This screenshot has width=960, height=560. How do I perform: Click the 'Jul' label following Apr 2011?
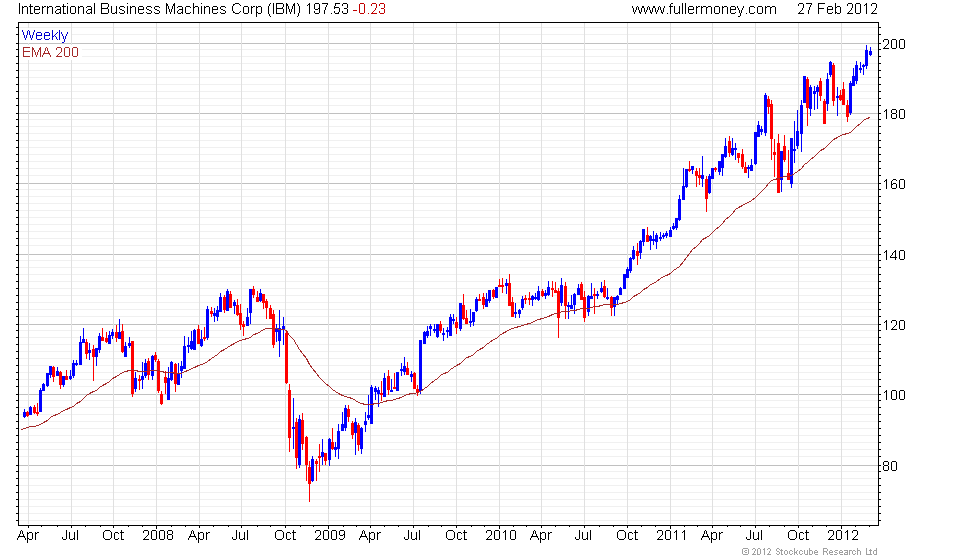click(754, 536)
